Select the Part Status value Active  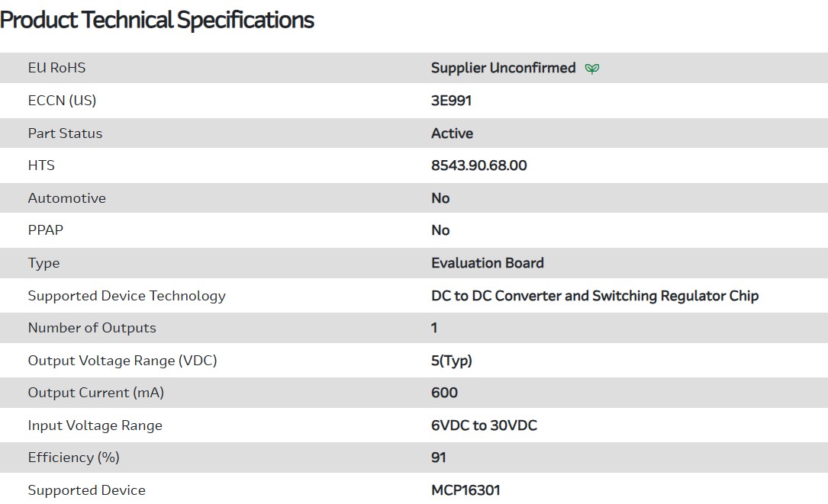click(452, 133)
